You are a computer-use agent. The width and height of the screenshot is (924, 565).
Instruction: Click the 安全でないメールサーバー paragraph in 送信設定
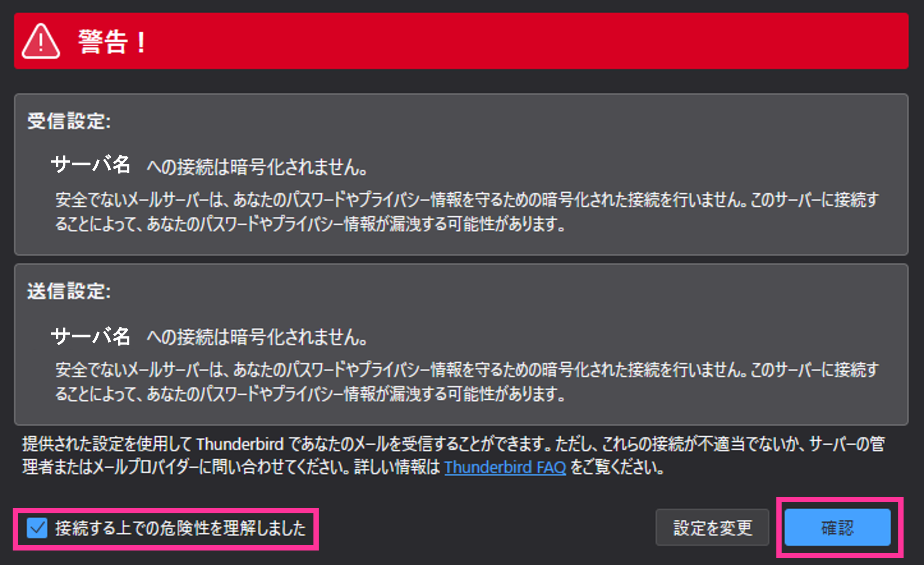[467, 381]
